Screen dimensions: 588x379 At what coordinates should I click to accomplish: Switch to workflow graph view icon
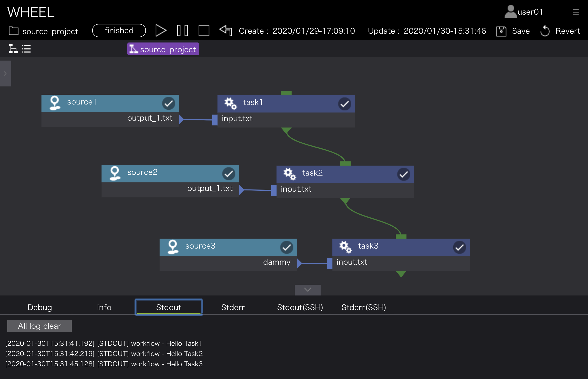pos(13,49)
